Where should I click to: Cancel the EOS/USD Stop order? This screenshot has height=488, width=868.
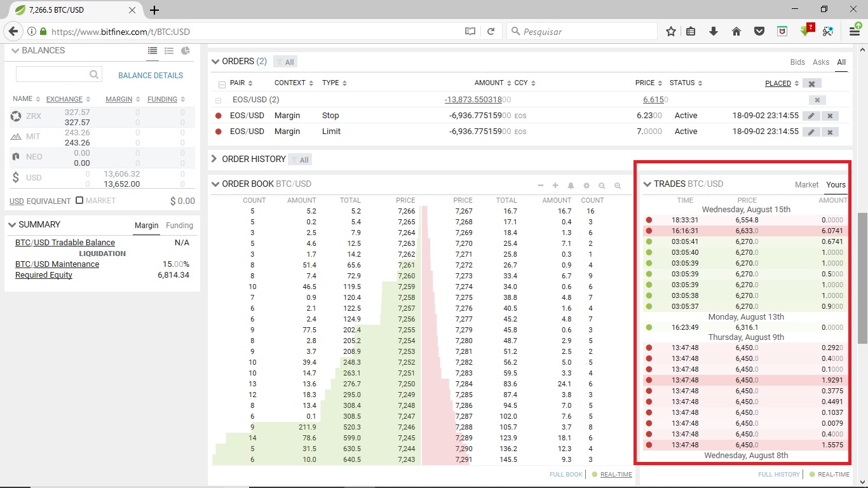(x=830, y=116)
